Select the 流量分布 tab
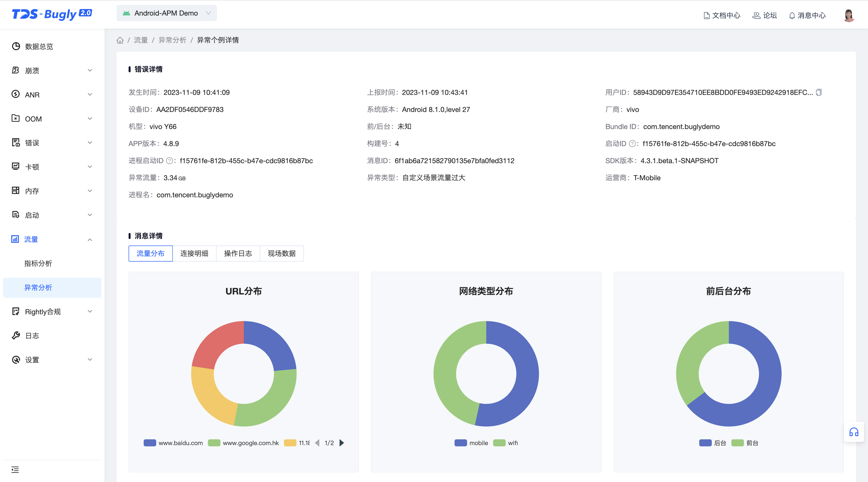 coord(151,254)
